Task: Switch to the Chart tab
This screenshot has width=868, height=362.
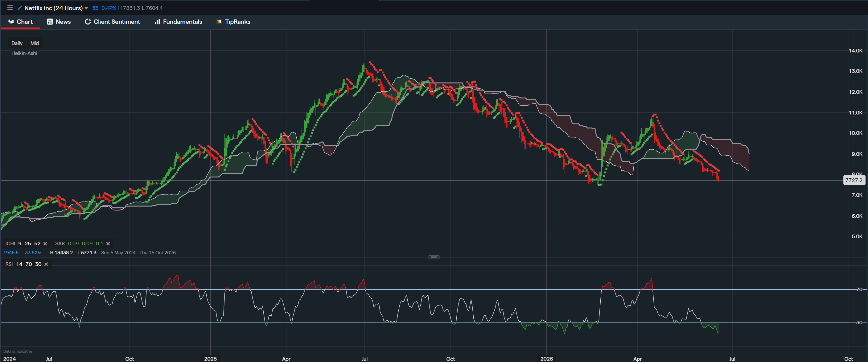Action: (21, 22)
